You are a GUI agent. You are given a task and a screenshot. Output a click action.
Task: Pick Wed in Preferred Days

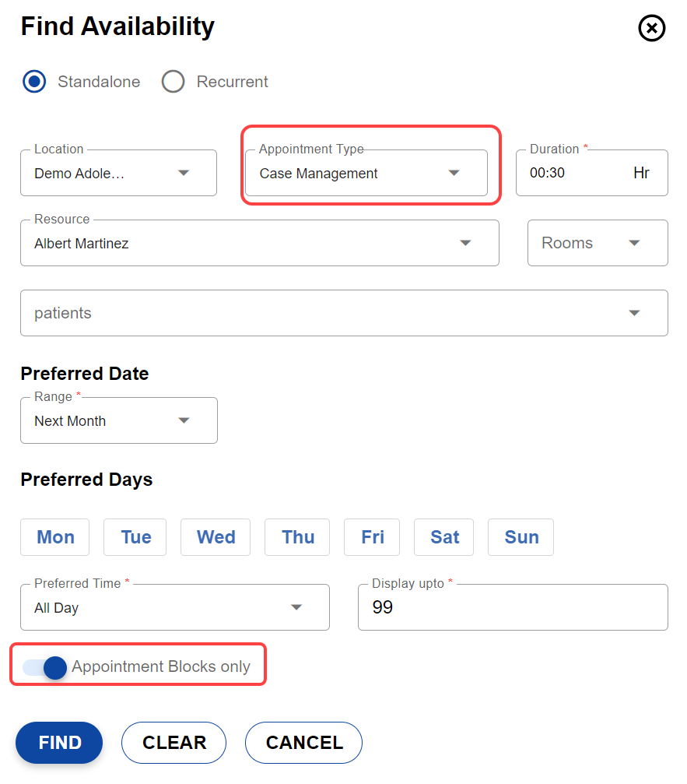[x=216, y=537]
